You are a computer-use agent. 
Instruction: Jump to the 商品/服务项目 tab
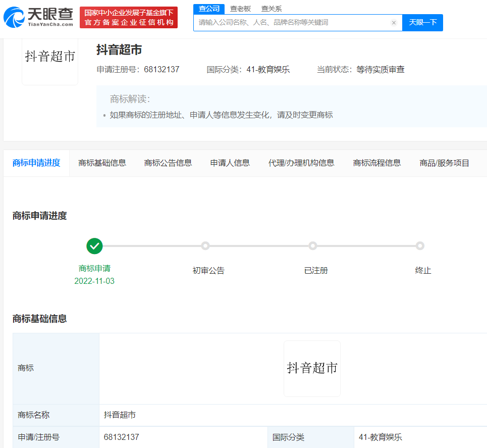point(445,163)
